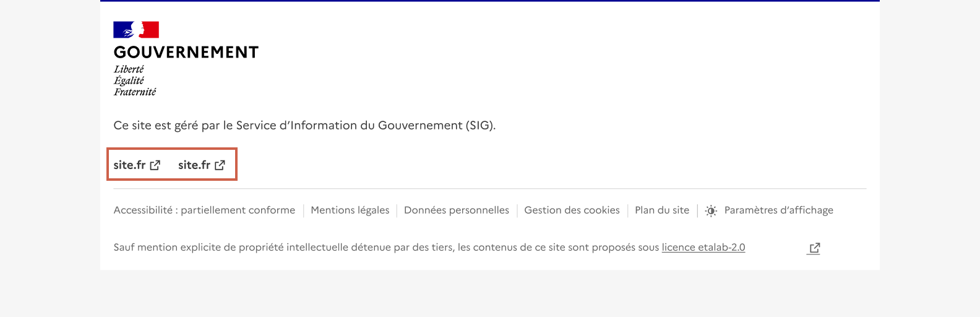The image size is (980, 317).
Task: Open the first site.fr link
Action: click(x=129, y=165)
